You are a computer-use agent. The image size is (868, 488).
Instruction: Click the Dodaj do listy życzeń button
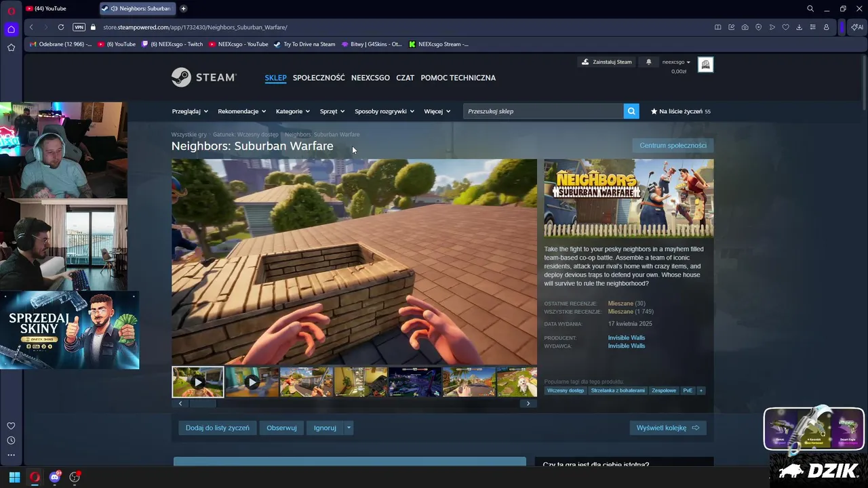218,428
